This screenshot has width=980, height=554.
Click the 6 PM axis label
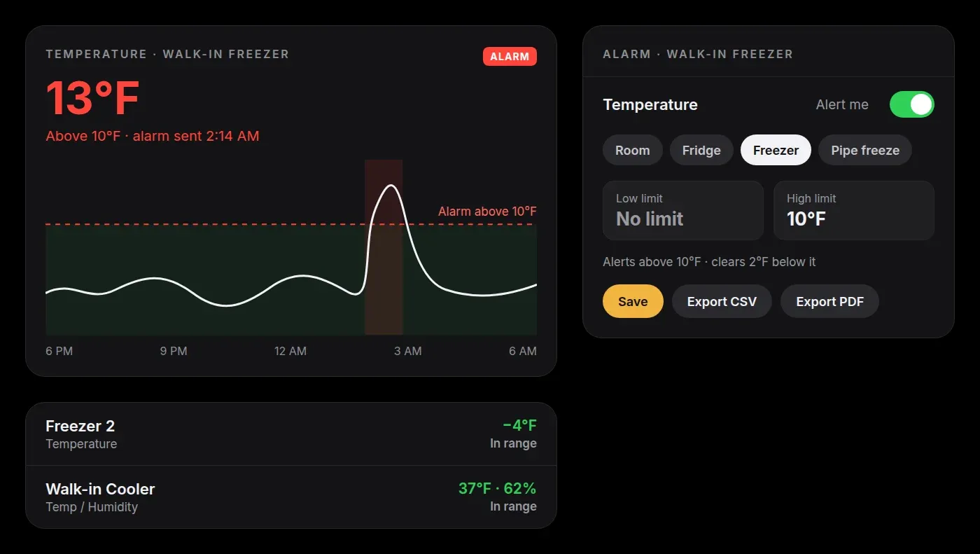(59, 351)
